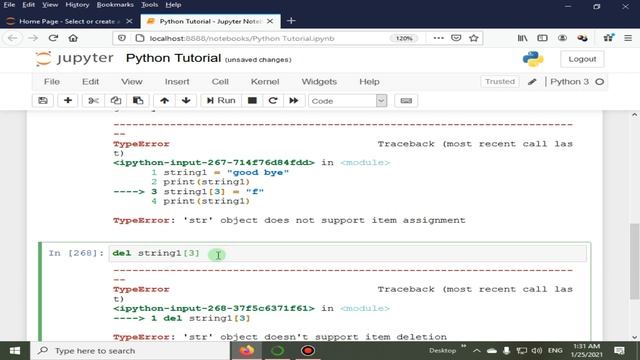This screenshot has width=640, height=360.
Task: Click the Python logo icon
Action: [x=533, y=59]
